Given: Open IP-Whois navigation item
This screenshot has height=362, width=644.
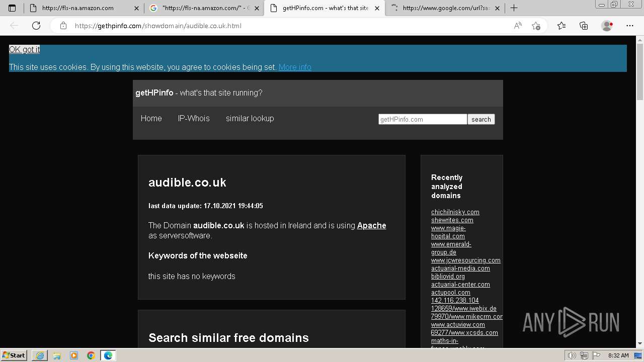Looking at the screenshot, I should click(x=194, y=118).
